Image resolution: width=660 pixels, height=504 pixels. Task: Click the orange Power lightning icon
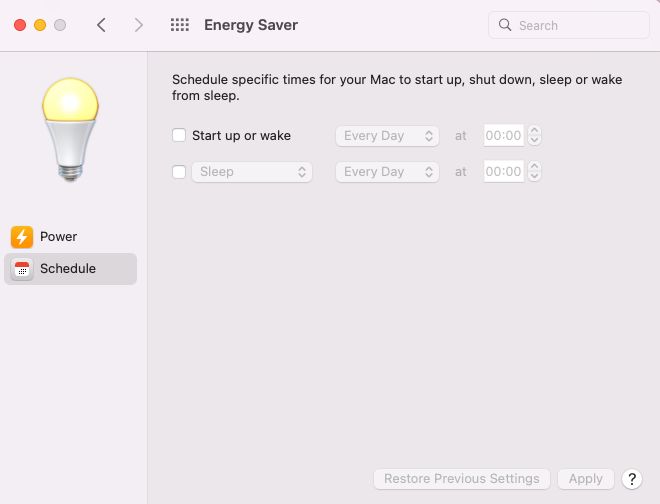pos(22,237)
